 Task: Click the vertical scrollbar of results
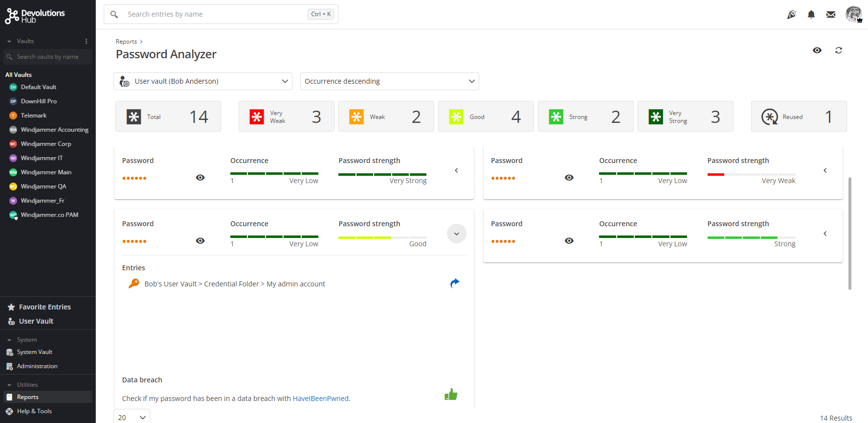click(x=850, y=234)
